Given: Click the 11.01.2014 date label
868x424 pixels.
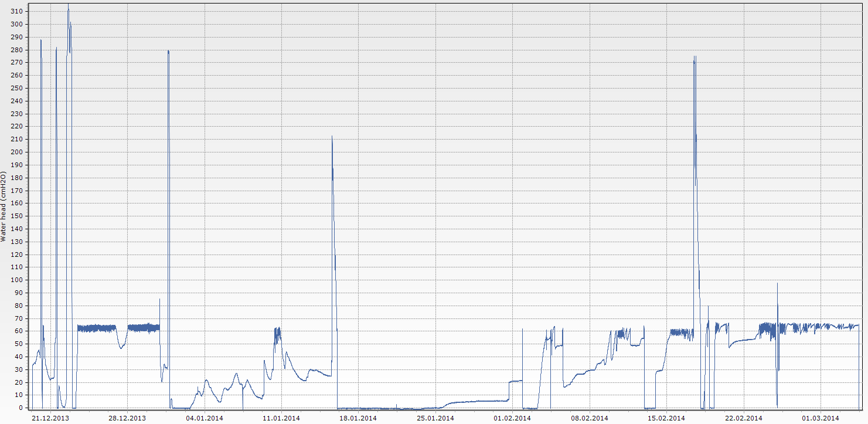Looking at the screenshot, I should pyautogui.click(x=281, y=418).
